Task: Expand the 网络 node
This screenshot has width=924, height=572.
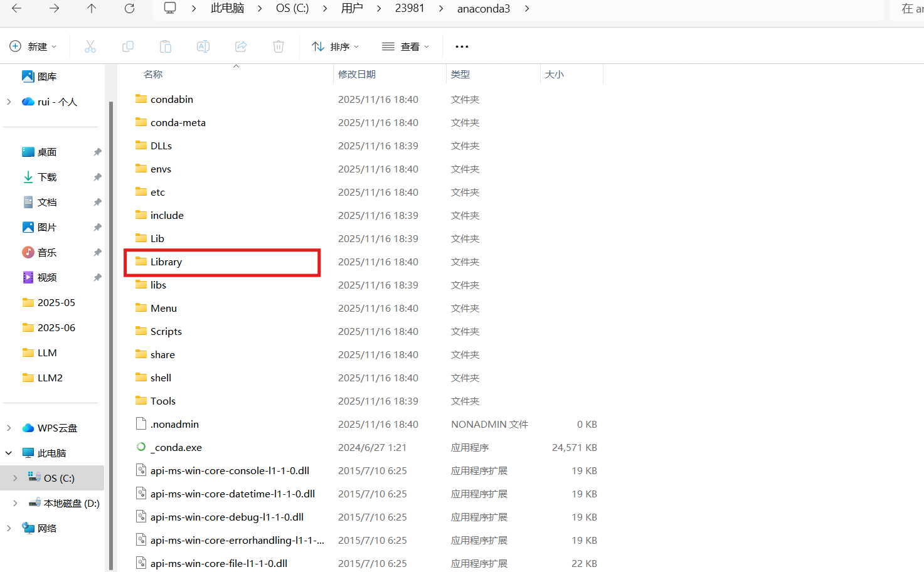Action: (x=9, y=528)
